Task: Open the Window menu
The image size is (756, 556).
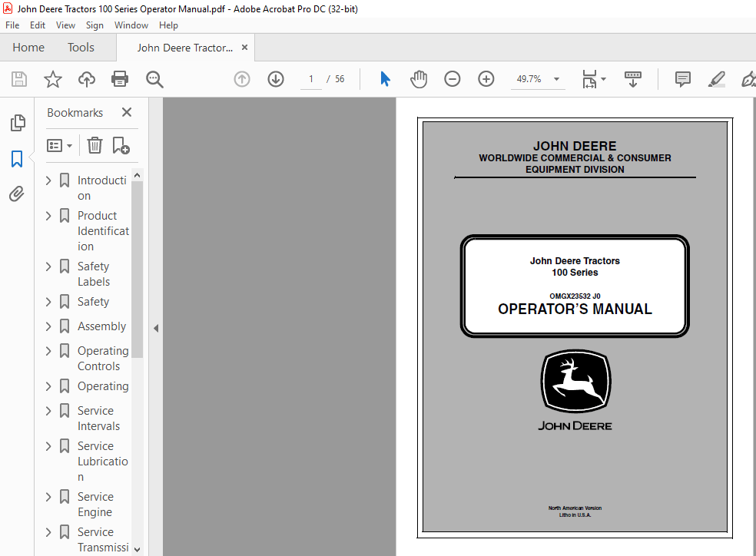Action: (131, 25)
